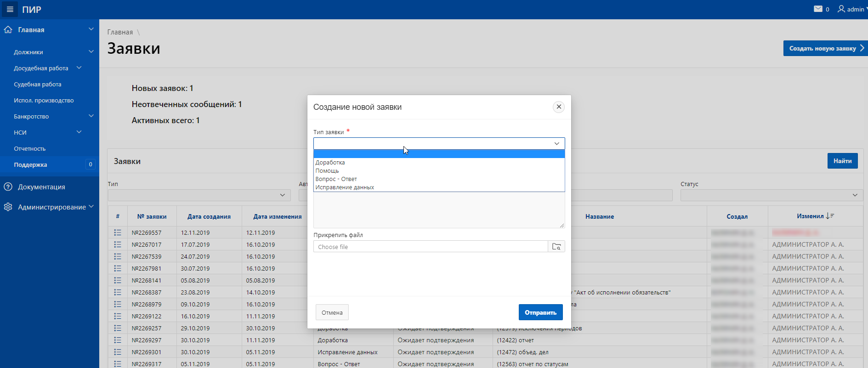Open the Тип заявки dropdown arrow
868x368 pixels.
coord(556,143)
